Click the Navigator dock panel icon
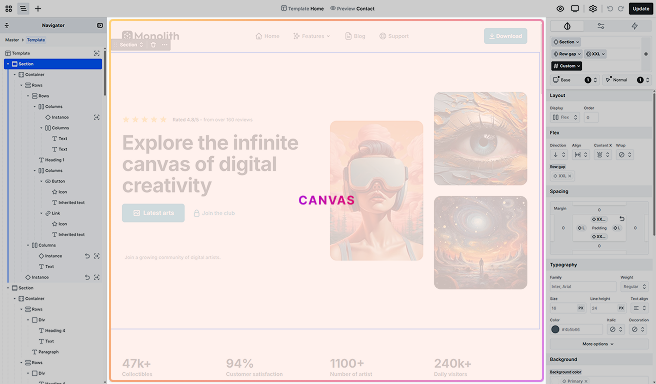The width and height of the screenshot is (656, 384). tap(100, 26)
